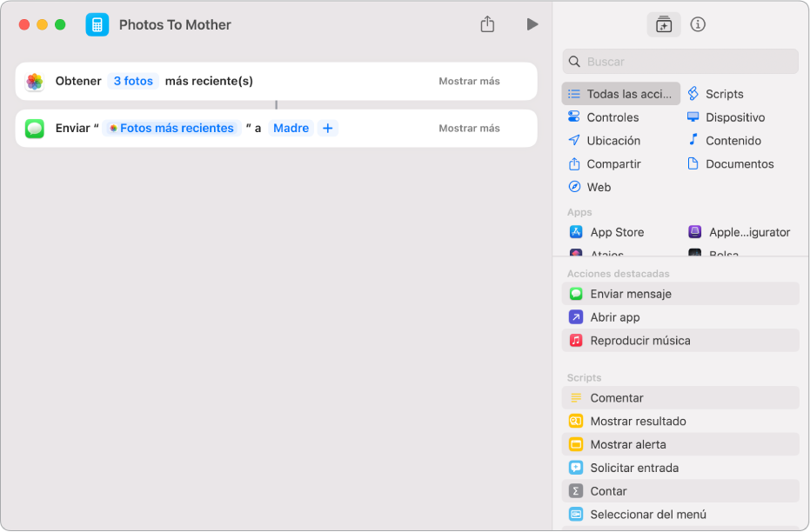Click the Contar sigma icon
This screenshot has width=810, height=532.
pyautogui.click(x=576, y=491)
